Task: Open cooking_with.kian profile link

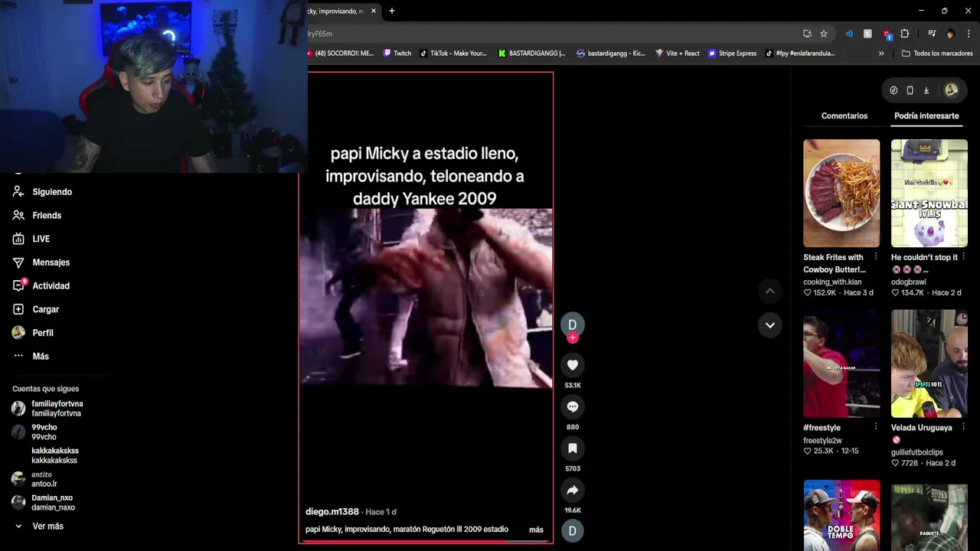Action: tap(832, 282)
